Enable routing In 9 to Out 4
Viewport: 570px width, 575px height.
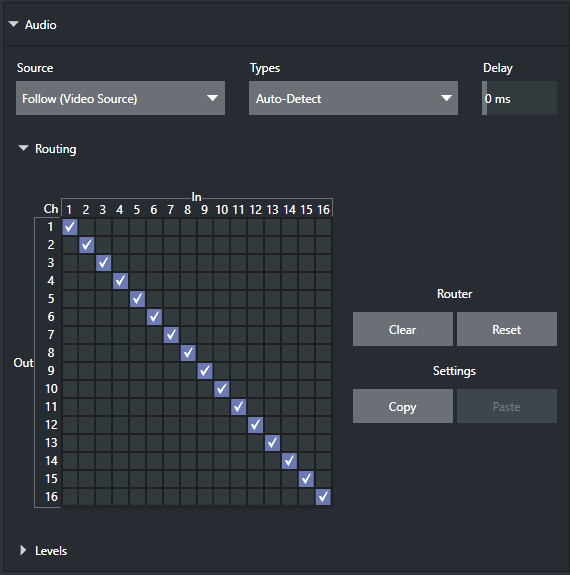pyautogui.click(x=205, y=281)
